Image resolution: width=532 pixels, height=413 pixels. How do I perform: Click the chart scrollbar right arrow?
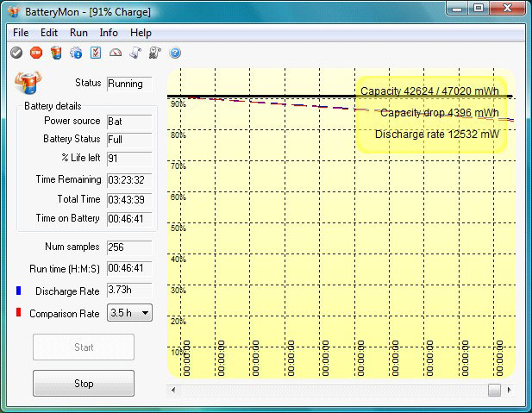pos(510,390)
